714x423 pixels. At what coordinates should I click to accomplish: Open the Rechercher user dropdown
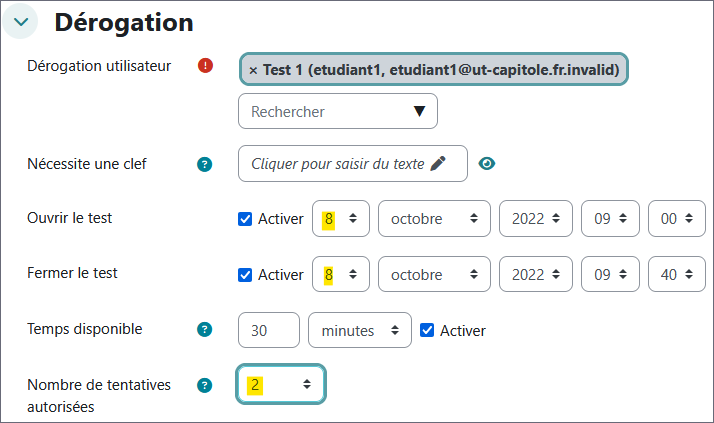click(x=338, y=112)
